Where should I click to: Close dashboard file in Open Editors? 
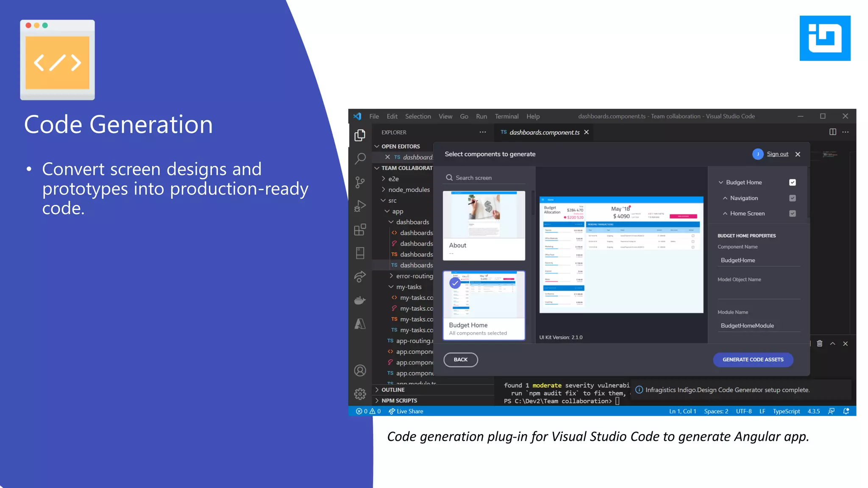[387, 157]
